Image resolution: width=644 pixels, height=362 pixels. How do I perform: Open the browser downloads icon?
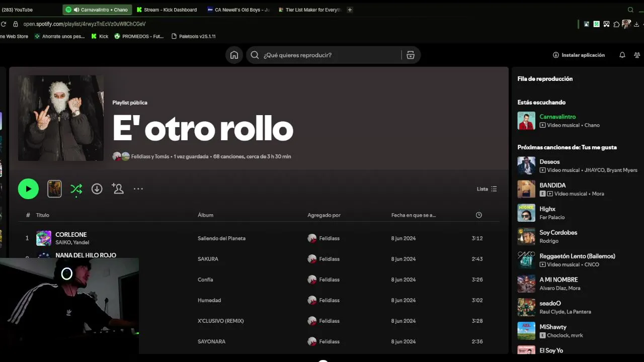tap(636, 24)
